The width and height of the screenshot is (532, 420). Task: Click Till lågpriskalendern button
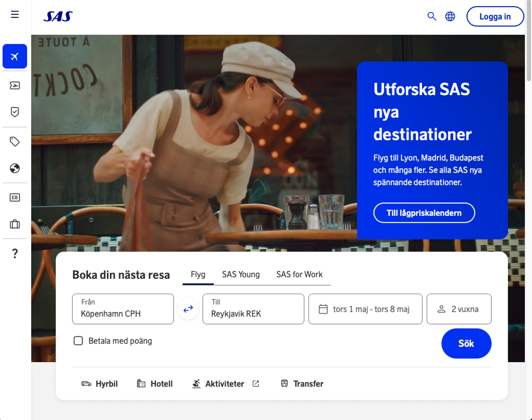[424, 213]
